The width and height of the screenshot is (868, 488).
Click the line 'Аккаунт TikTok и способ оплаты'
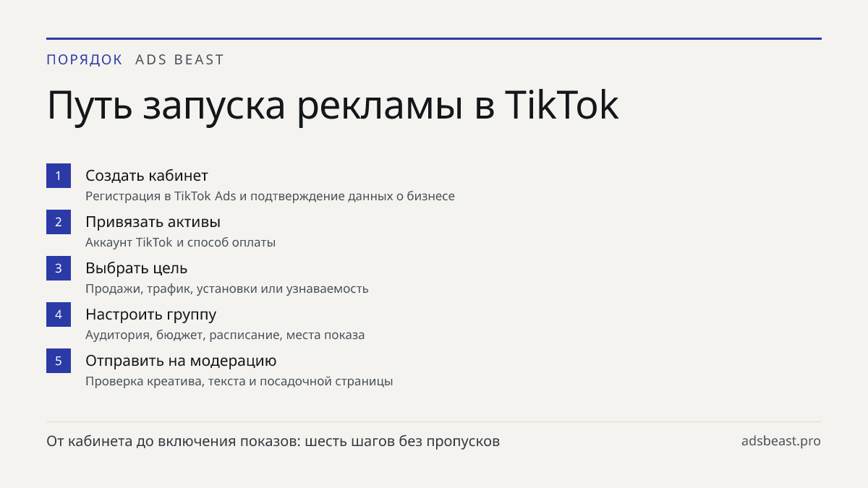(x=181, y=242)
